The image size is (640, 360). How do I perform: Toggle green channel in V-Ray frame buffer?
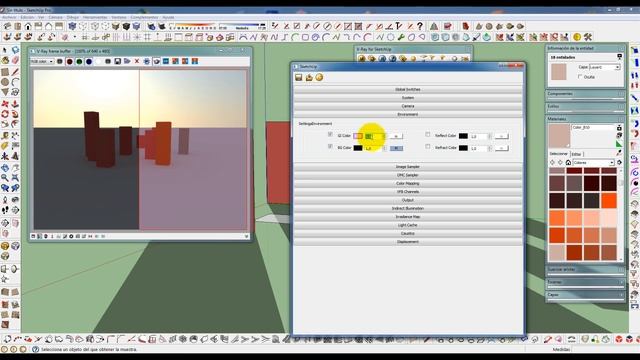tap(79, 61)
